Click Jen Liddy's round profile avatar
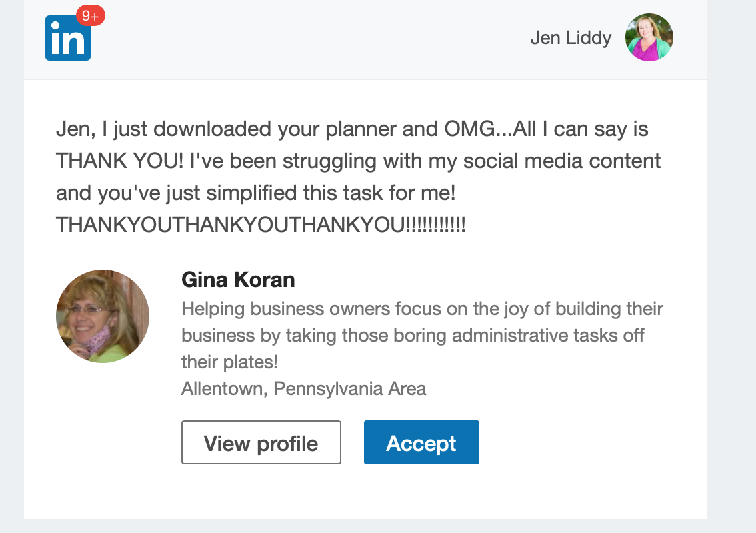The width and height of the screenshot is (756, 533). tap(649, 37)
